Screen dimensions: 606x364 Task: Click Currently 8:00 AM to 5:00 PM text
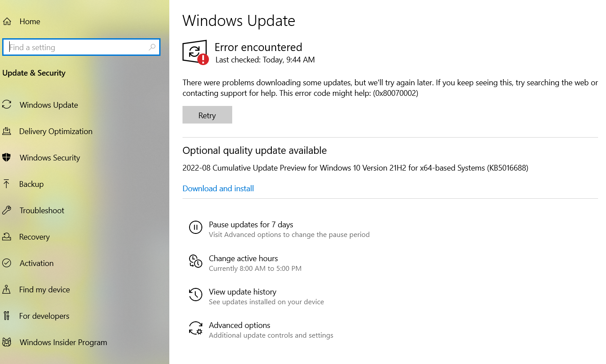point(255,268)
